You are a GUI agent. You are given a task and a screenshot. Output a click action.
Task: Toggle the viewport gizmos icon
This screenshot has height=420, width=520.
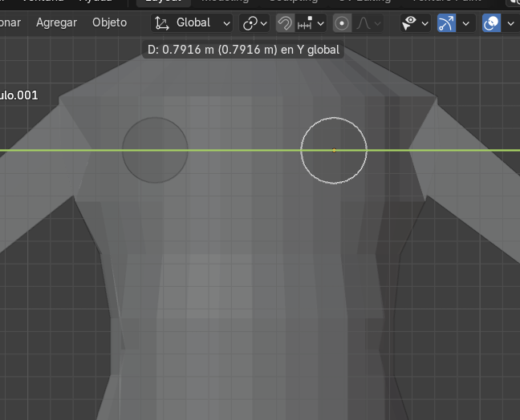(x=446, y=23)
